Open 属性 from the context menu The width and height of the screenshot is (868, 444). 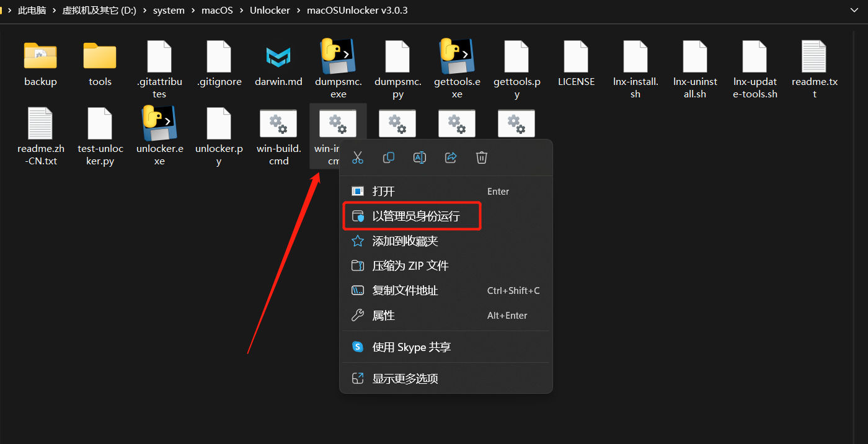tap(384, 316)
